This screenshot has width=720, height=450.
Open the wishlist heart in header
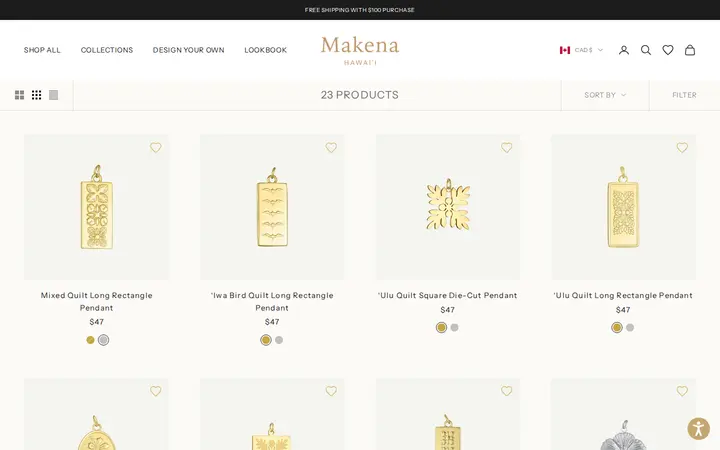click(x=668, y=50)
